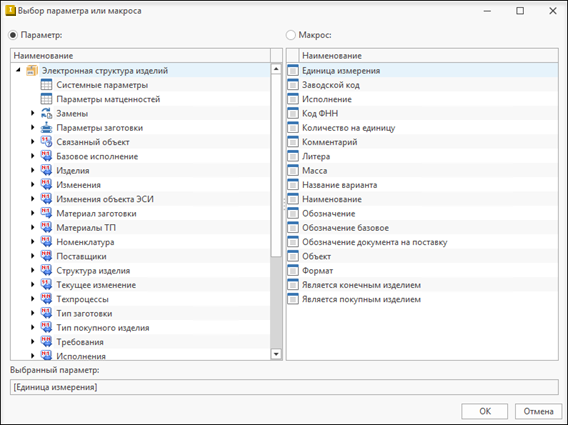The width and height of the screenshot is (568, 425).
Task: Click the Электронная структура изделий folder icon
Action: tap(32, 70)
